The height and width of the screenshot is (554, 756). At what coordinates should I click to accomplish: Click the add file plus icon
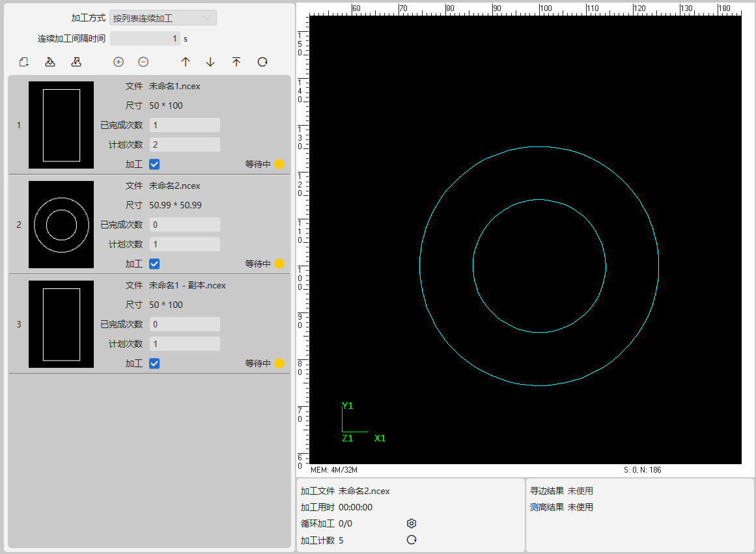(x=119, y=62)
